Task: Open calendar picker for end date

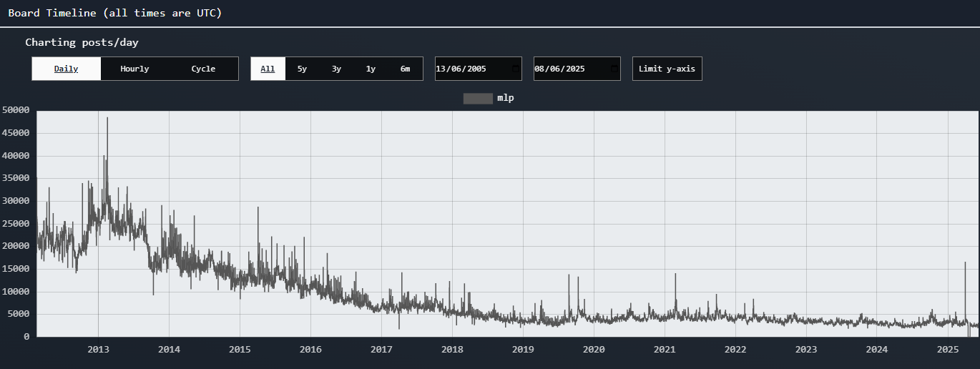Action: tap(614, 69)
